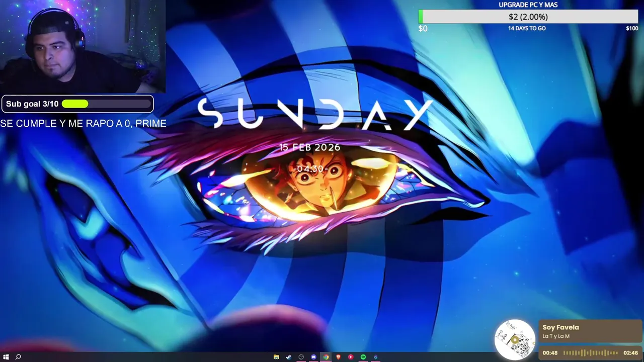Click the Sub goal 3/10 progress bar
Viewport: 644px width, 362px height.
106,104
